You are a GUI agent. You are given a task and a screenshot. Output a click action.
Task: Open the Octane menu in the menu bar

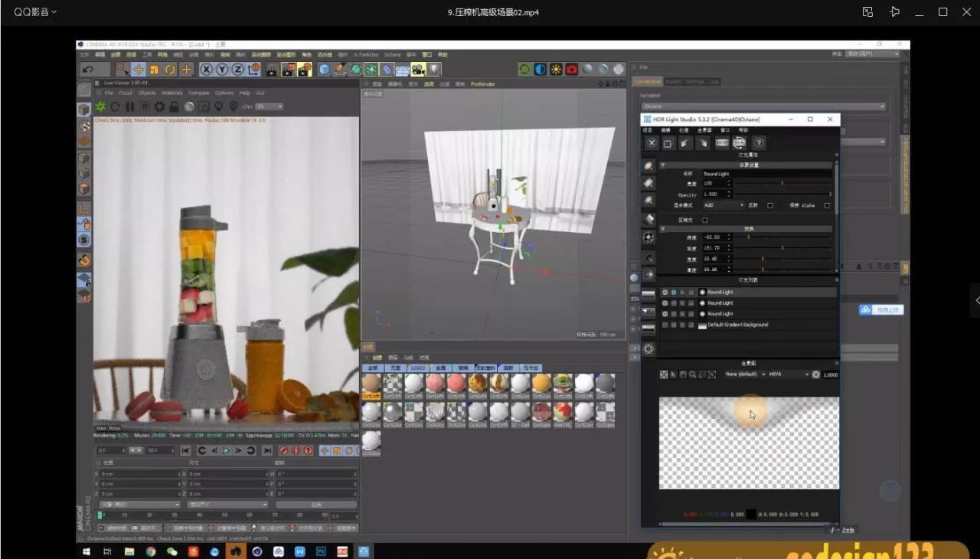[x=393, y=54]
